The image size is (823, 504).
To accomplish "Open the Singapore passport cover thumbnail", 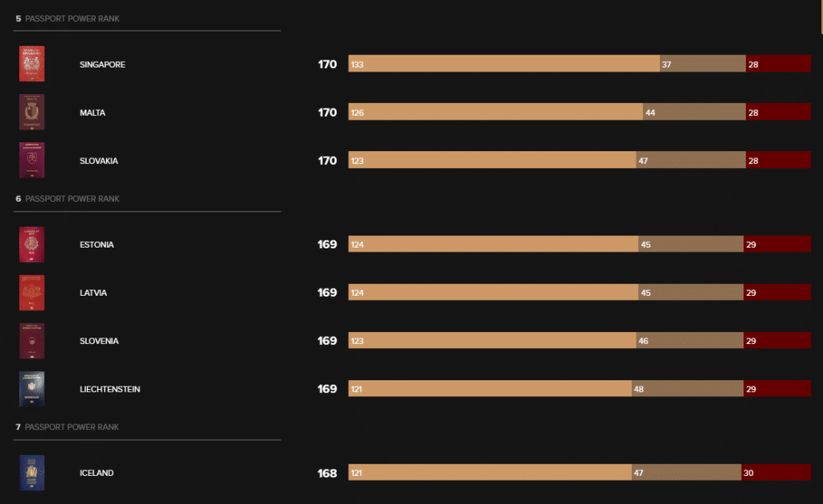I will pyautogui.click(x=32, y=64).
